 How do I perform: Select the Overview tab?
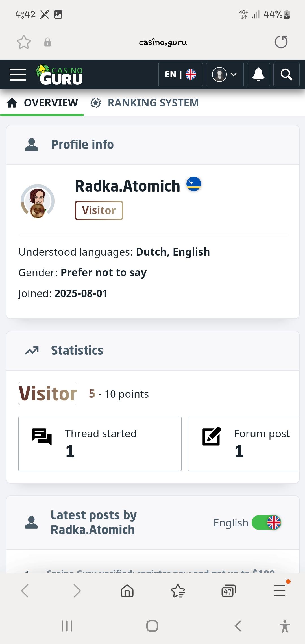pos(42,103)
